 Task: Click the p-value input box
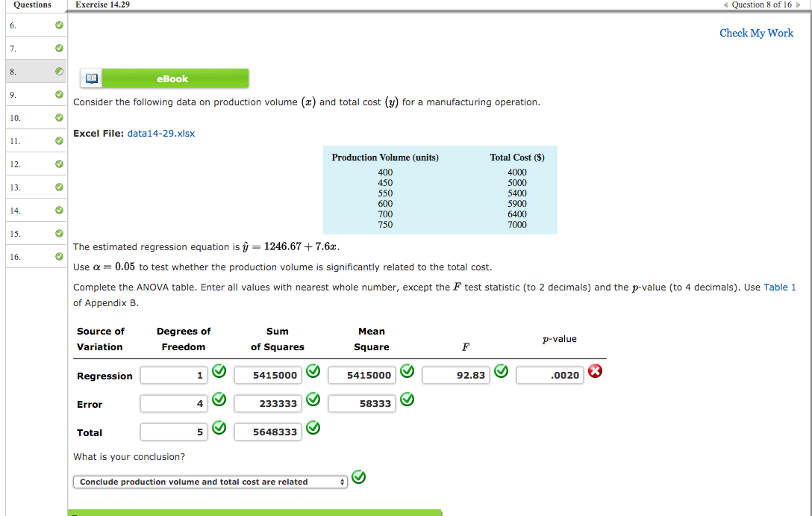pyautogui.click(x=551, y=375)
